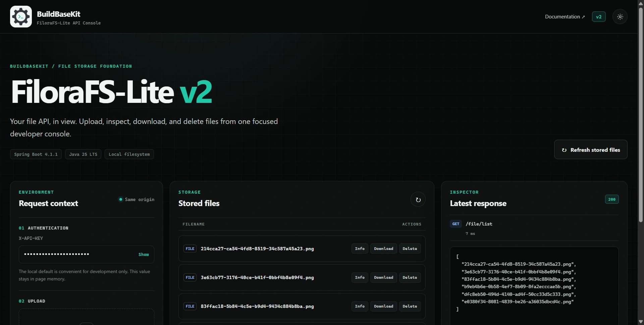Click the ACTIONS column header
The width and height of the screenshot is (644, 325).
(412, 224)
